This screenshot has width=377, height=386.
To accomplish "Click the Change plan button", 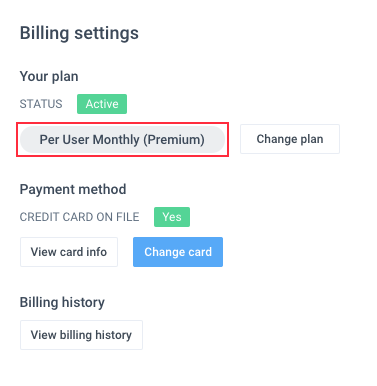I will pyautogui.click(x=290, y=139).
